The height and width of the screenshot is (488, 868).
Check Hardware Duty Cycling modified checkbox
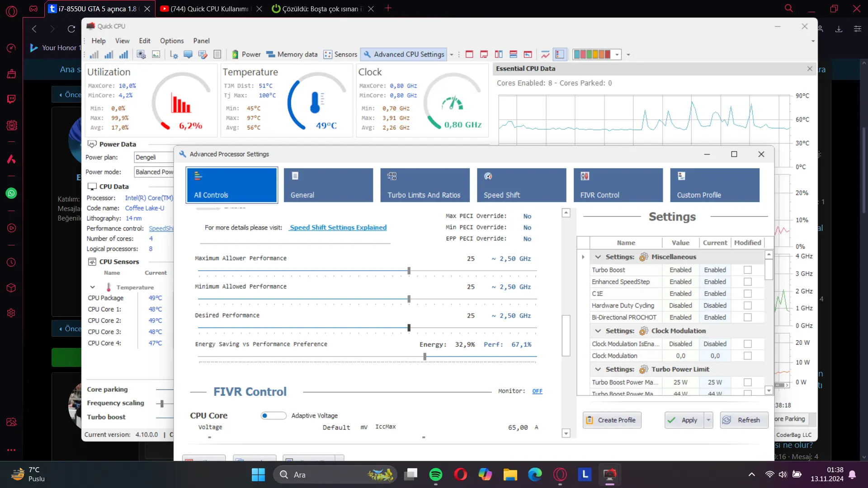[x=748, y=305]
